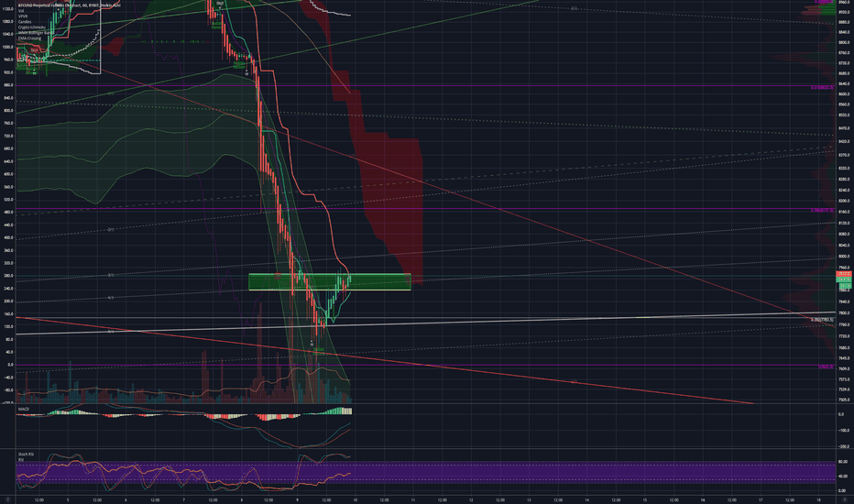
Task: Open the BTCUSD Perpetual Futures chart title
Action: [x=69, y=5]
